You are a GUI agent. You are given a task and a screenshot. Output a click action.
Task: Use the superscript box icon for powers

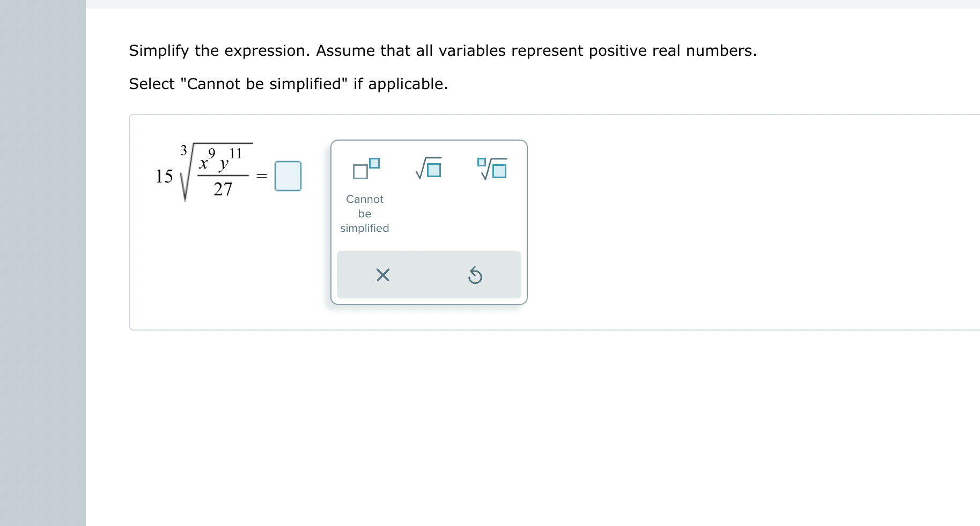(x=365, y=169)
